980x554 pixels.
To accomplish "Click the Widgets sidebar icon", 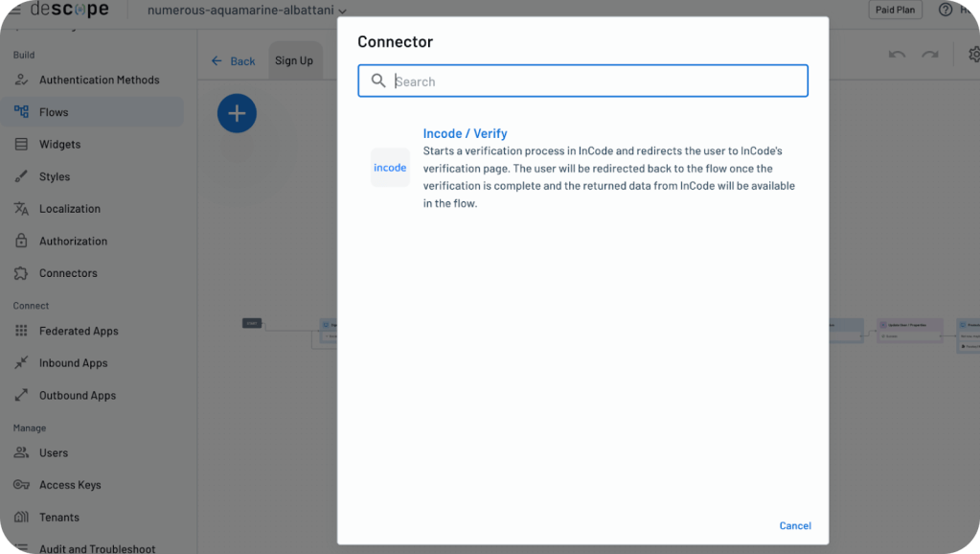I will 21,145.
